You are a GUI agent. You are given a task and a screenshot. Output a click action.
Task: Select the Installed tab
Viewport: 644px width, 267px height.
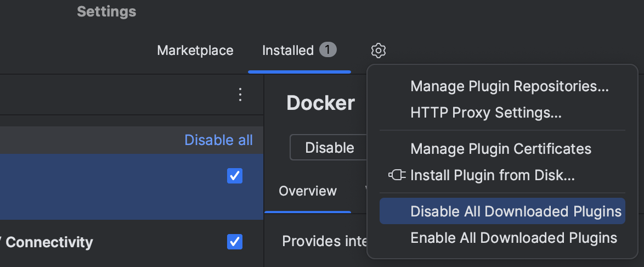[287, 51]
